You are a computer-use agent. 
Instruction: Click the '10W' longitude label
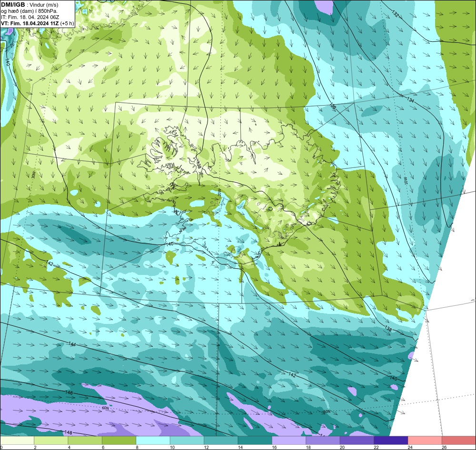click(x=406, y=181)
